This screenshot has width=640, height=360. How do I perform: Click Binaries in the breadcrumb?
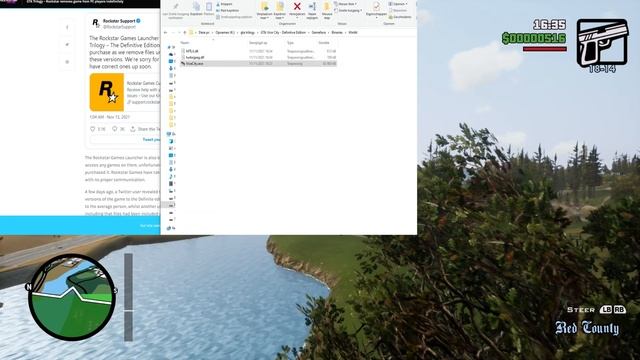click(337, 32)
